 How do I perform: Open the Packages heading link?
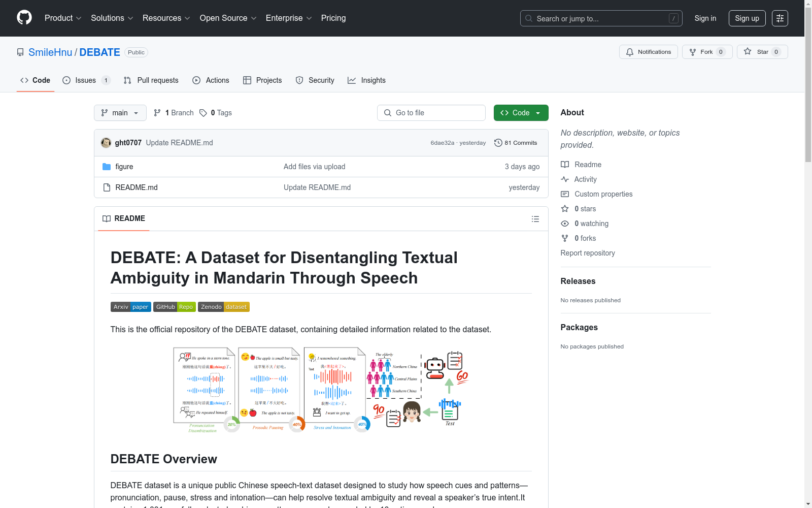[x=579, y=327]
